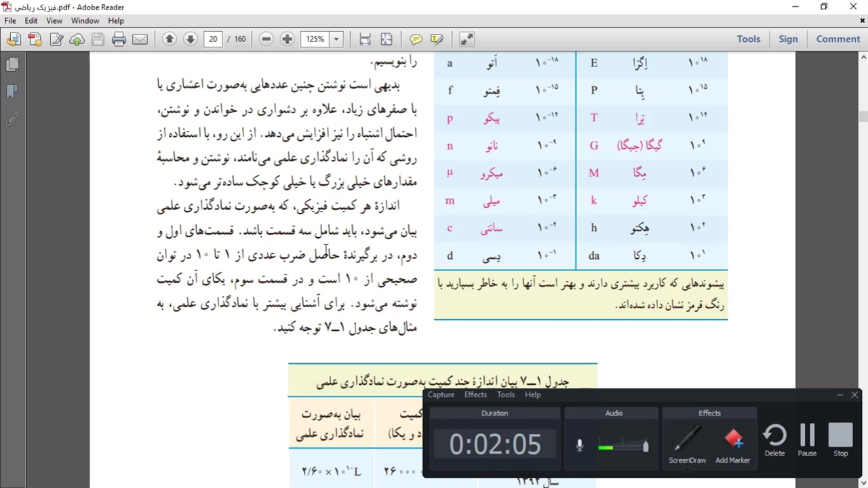Toggle the recorder microphone on or off
This screenshot has height=488, width=868.
click(580, 445)
